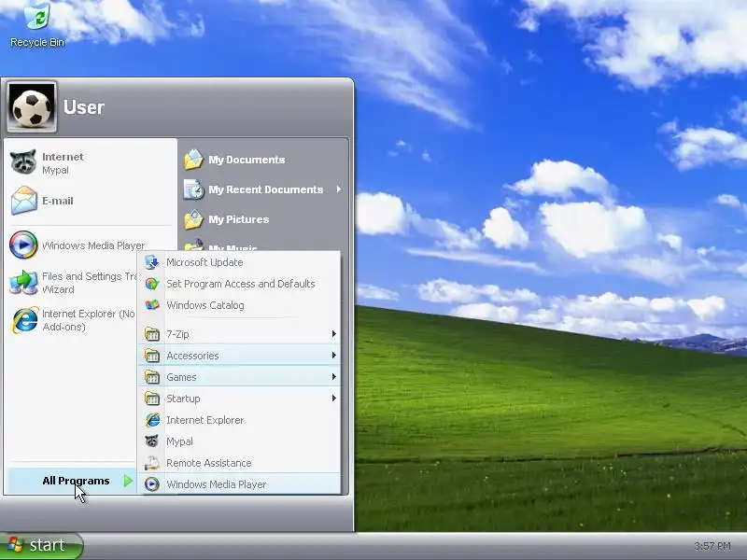The image size is (747, 560).
Task: Click the Remote Assistance icon
Action: (x=152, y=463)
